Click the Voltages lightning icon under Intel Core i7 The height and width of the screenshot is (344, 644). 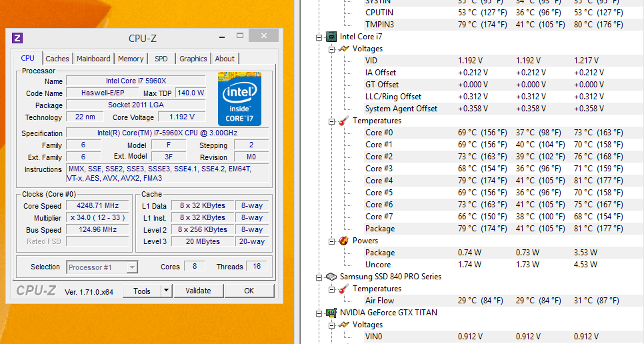(344, 49)
